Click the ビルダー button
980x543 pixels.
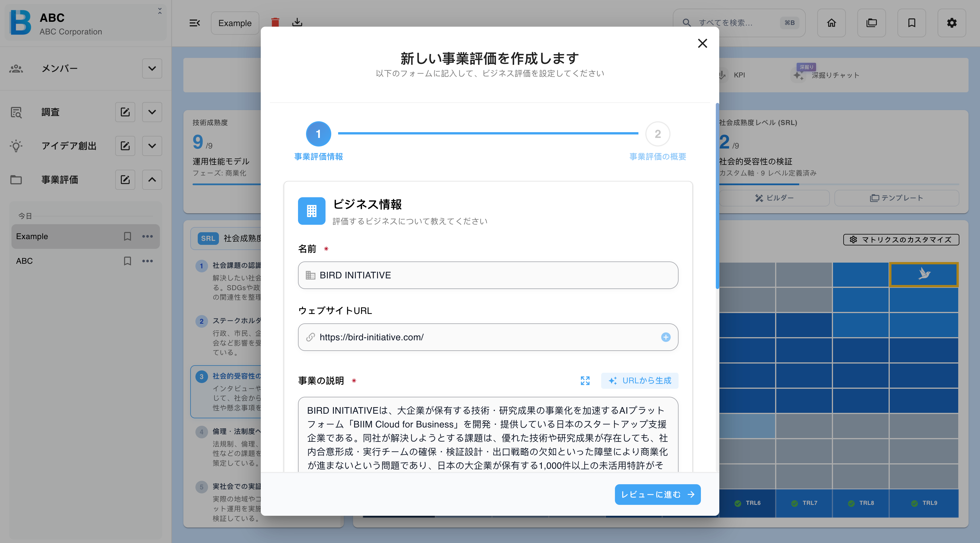tap(774, 198)
